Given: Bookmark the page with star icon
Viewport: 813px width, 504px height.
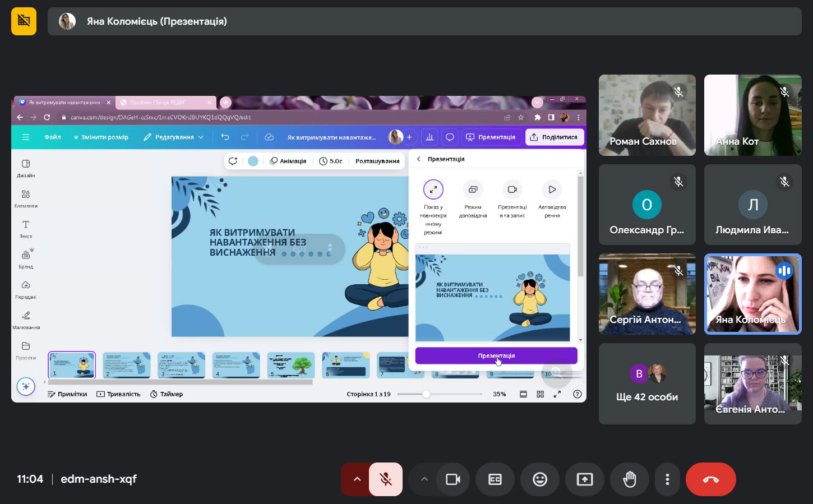Looking at the screenshot, I should (x=521, y=117).
